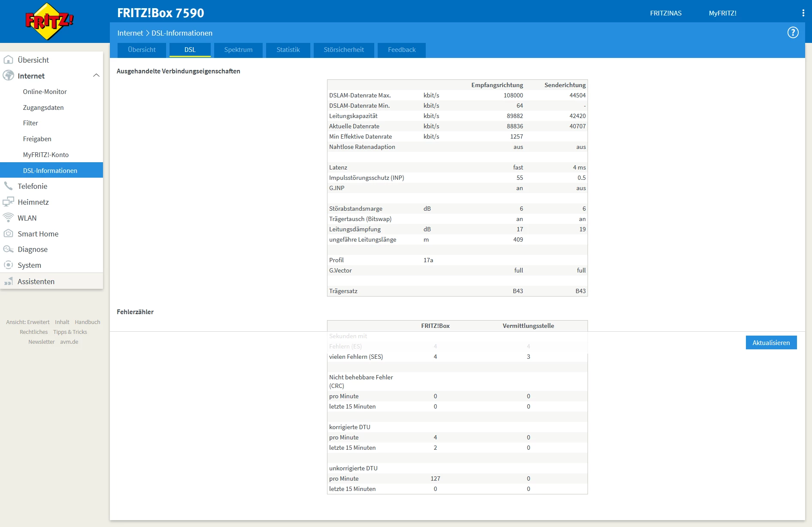
Task: Click the Aktuelle Datenrate value 88836
Action: 515,126
